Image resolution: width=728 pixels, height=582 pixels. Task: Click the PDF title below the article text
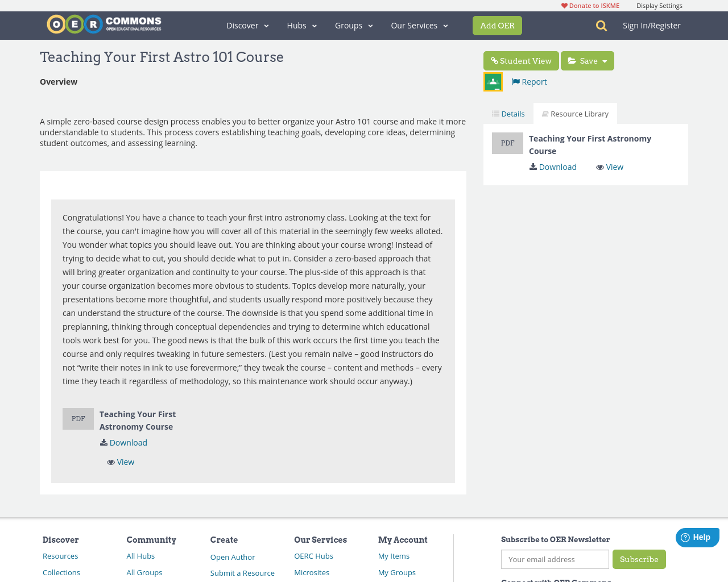coord(138,421)
